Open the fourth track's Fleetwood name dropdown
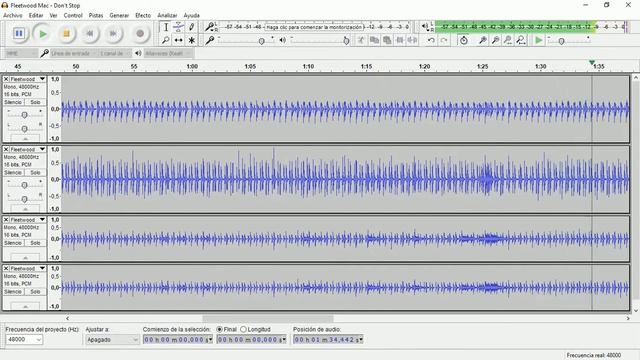The width and height of the screenshot is (640, 360). 28,268
